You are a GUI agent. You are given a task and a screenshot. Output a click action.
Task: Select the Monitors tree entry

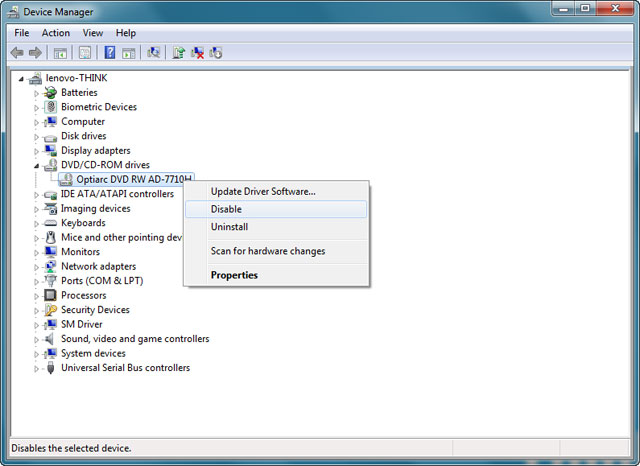(x=80, y=252)
